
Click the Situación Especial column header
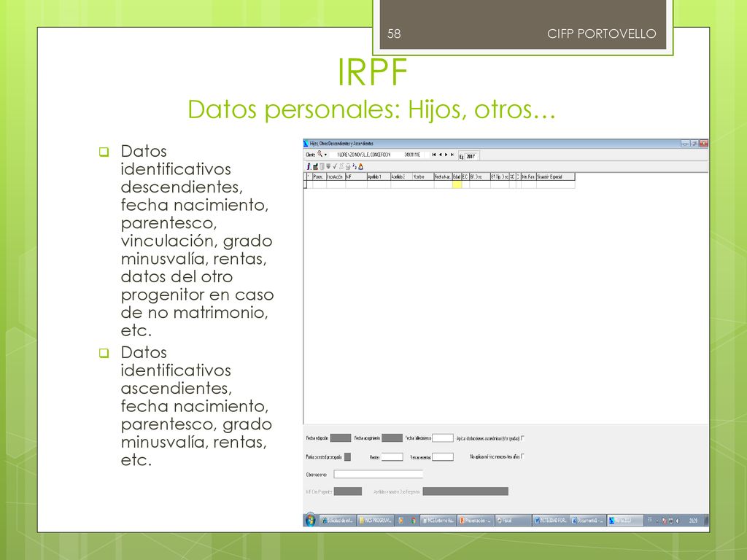pyautogui.click(x=555, y=176)
